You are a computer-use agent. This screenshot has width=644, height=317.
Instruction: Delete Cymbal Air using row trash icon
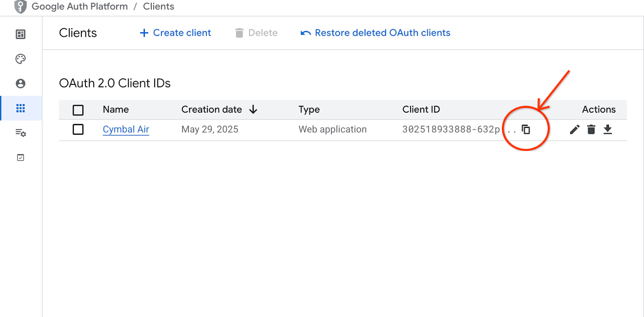[591, 129]
